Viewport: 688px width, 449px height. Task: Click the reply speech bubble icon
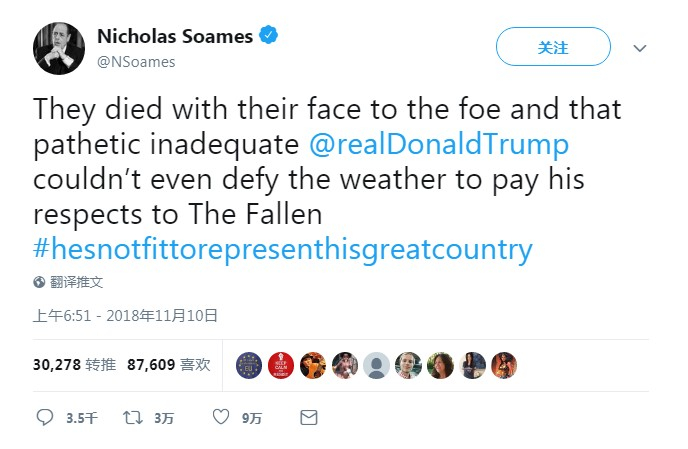click(45, 417)
